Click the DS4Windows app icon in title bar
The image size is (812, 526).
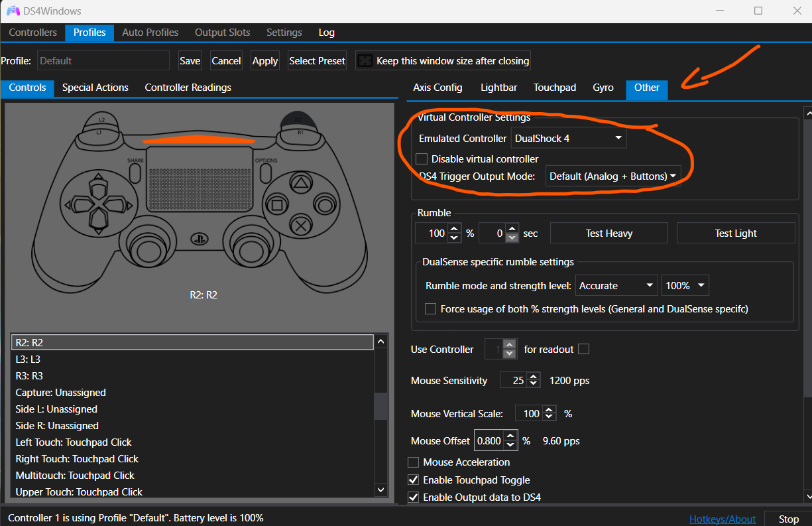click(x=13, y=11)
